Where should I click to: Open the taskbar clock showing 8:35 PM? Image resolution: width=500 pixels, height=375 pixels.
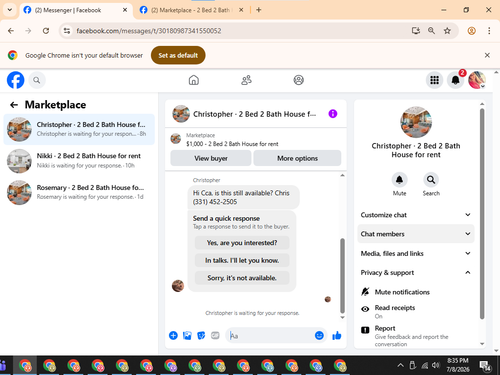click(458, 365)
